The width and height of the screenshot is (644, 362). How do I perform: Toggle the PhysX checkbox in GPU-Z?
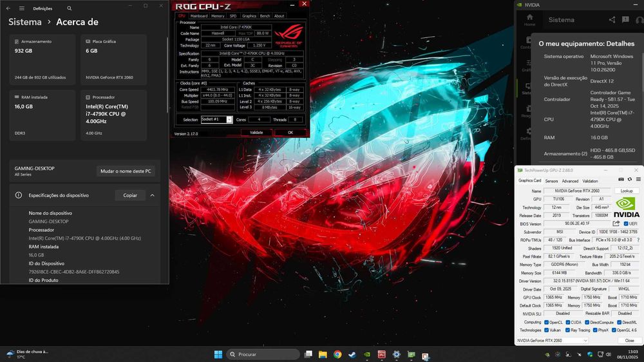coord(595,330)
